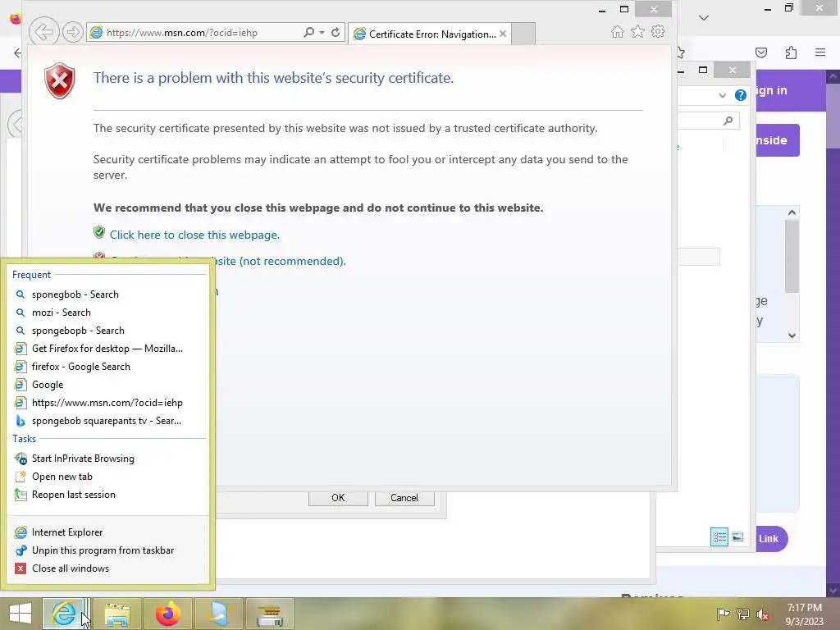Screen dimensions: 840x630
Task: Unpin this program from taskbar
Action: coord(109,550)
